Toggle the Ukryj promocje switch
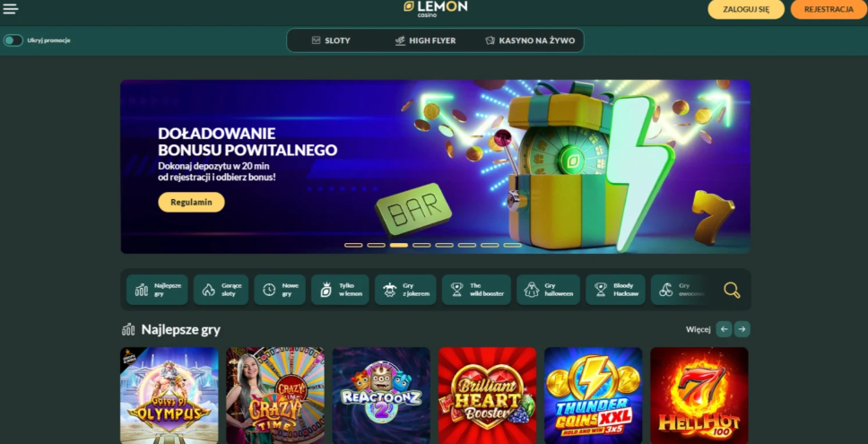The width and height of the screenshot is (868, 444). pos(13,40)
